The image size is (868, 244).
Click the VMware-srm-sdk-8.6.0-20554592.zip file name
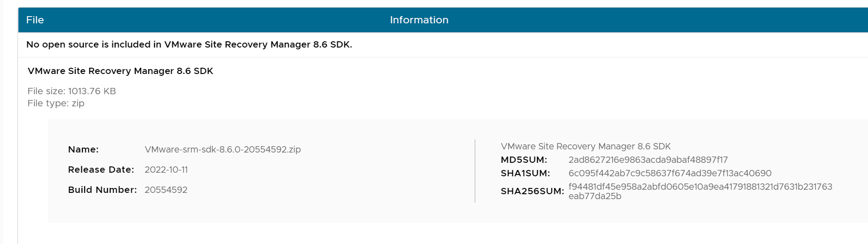[x=223, y=149]
